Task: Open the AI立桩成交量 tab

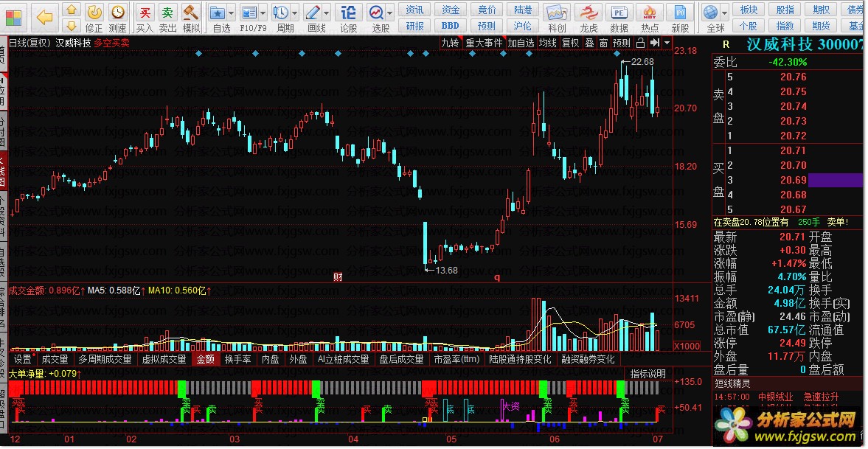Action: tap(343, 359)
